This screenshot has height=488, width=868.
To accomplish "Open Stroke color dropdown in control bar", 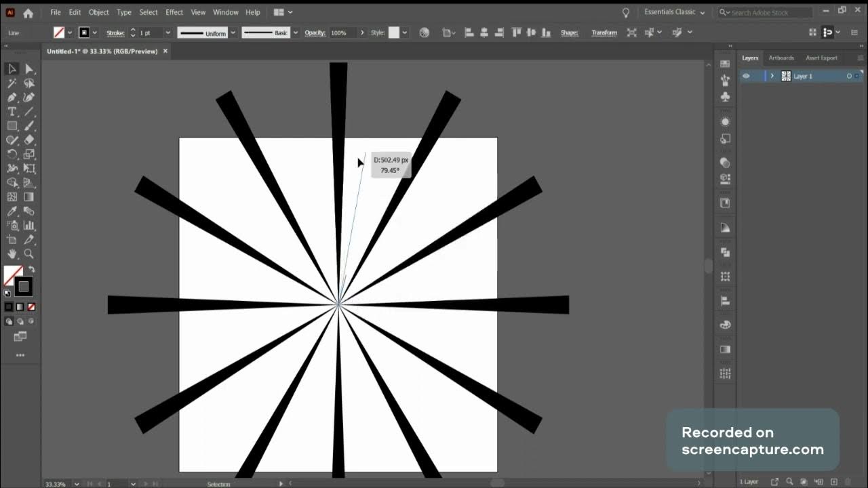I will coord(94,33).
